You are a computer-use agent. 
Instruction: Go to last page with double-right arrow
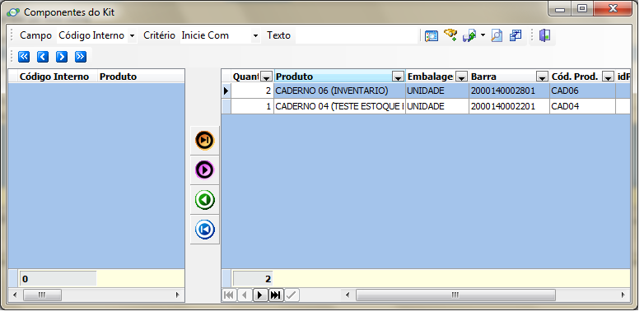click(81, 57)
